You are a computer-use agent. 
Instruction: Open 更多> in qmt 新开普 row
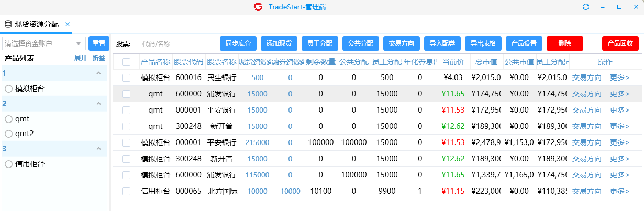point(619,126)
